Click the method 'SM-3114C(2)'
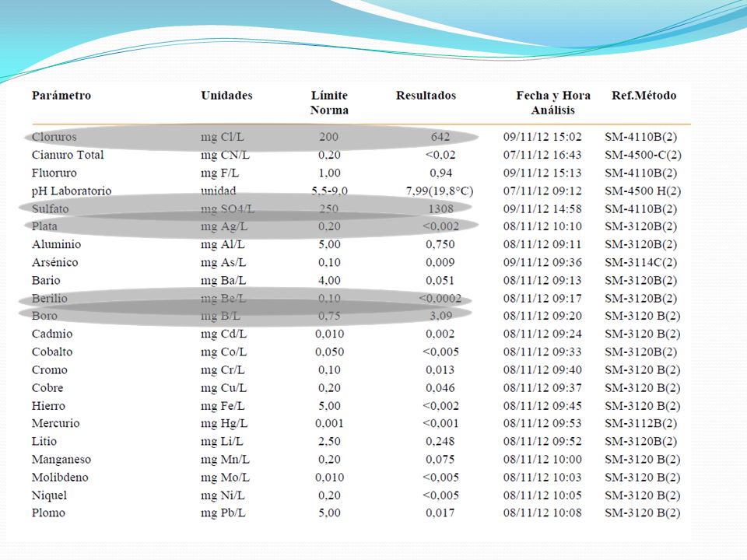The image size is (747, 560). (640, 262)
